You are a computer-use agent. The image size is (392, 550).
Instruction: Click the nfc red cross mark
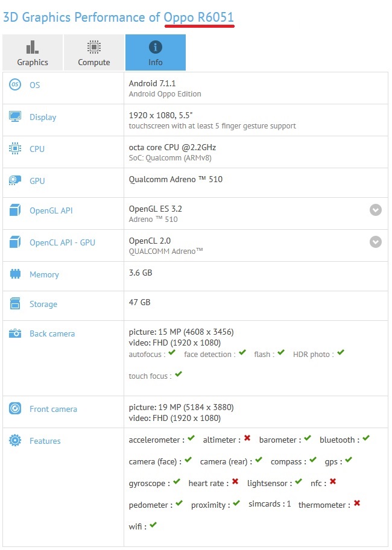click(x=332, y=482)
